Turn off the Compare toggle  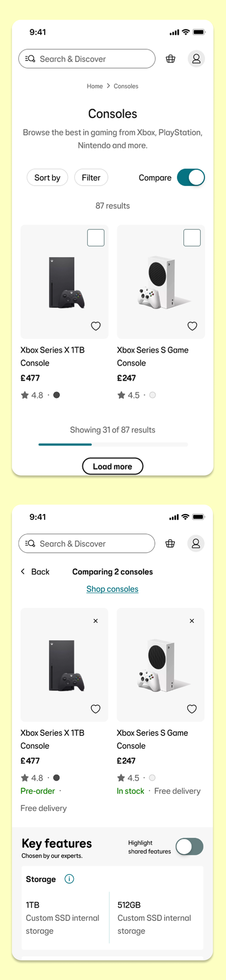pos(191,178)
